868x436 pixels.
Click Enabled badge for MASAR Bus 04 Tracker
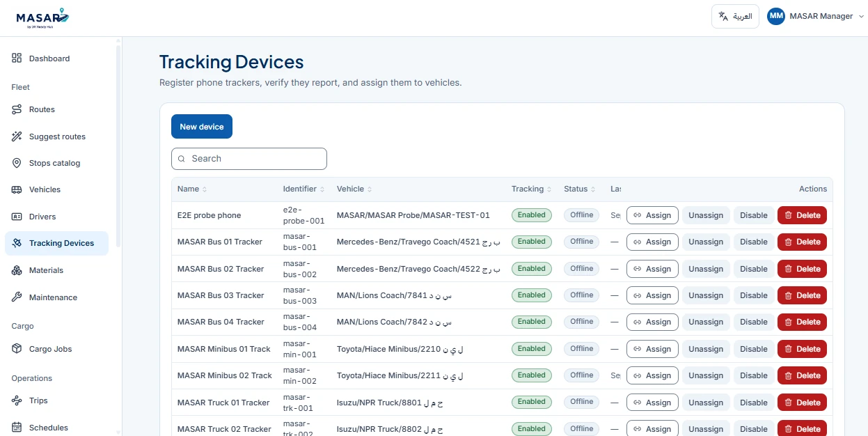pos(531,322)
